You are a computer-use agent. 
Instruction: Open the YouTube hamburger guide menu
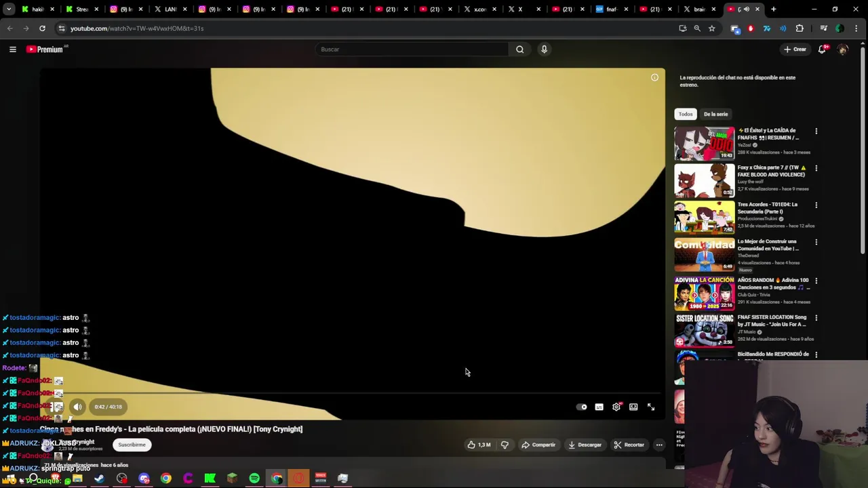click(12, 49)
